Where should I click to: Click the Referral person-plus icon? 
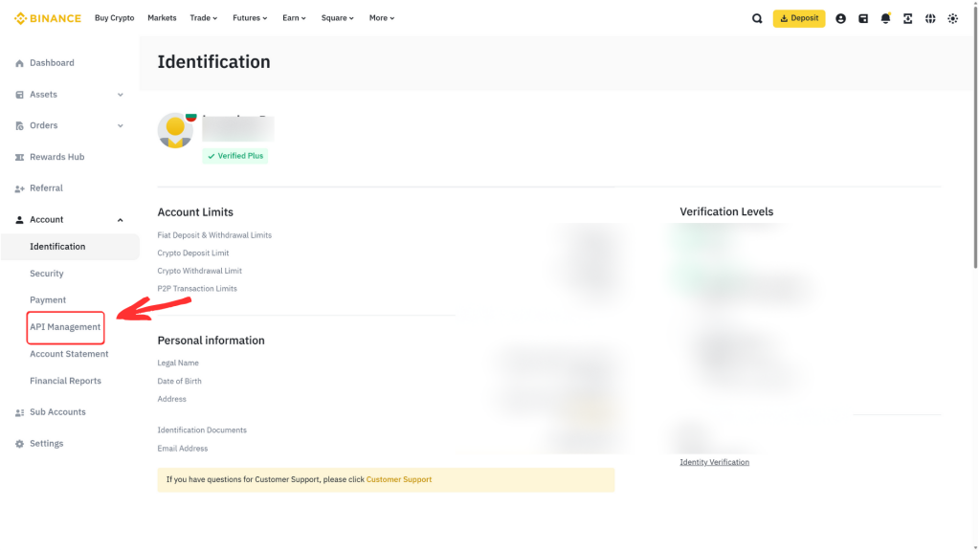tap(19, 188)
